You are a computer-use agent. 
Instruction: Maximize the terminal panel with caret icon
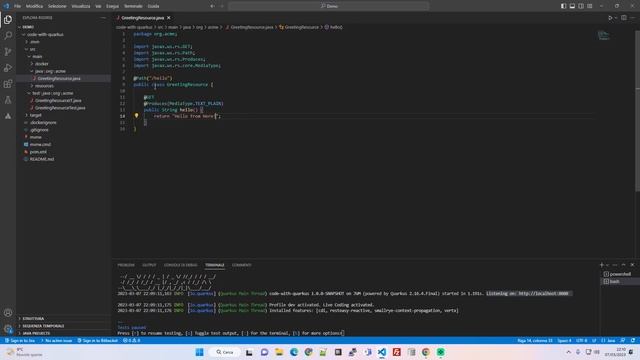click(623, 265)
